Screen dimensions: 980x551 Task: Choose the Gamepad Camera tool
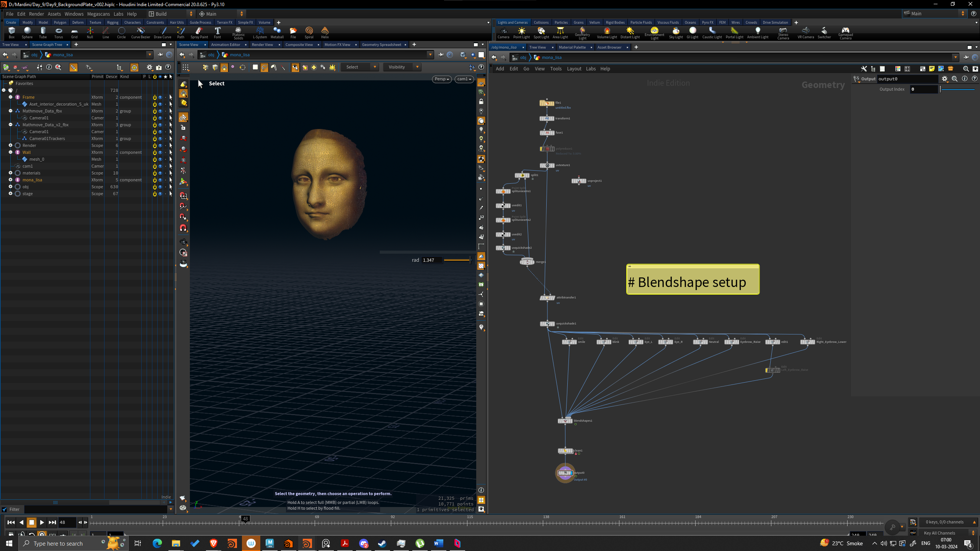(x=845, y=33)
